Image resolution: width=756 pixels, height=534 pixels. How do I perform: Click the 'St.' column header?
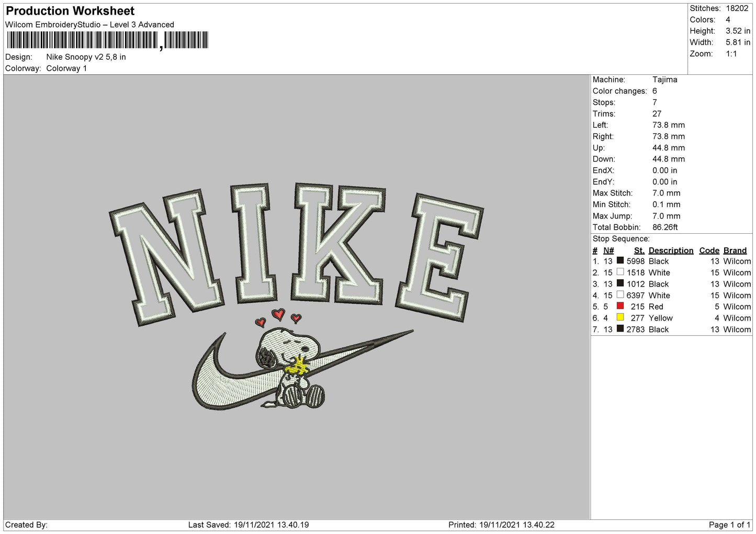click(x=639, y=251)
